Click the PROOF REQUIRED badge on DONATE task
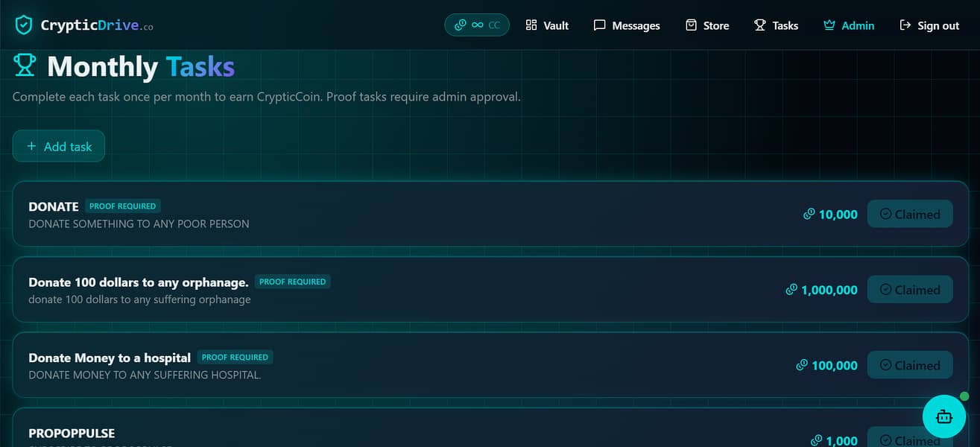The height and width of the screenshot is (447, 980). pos(123,206)
